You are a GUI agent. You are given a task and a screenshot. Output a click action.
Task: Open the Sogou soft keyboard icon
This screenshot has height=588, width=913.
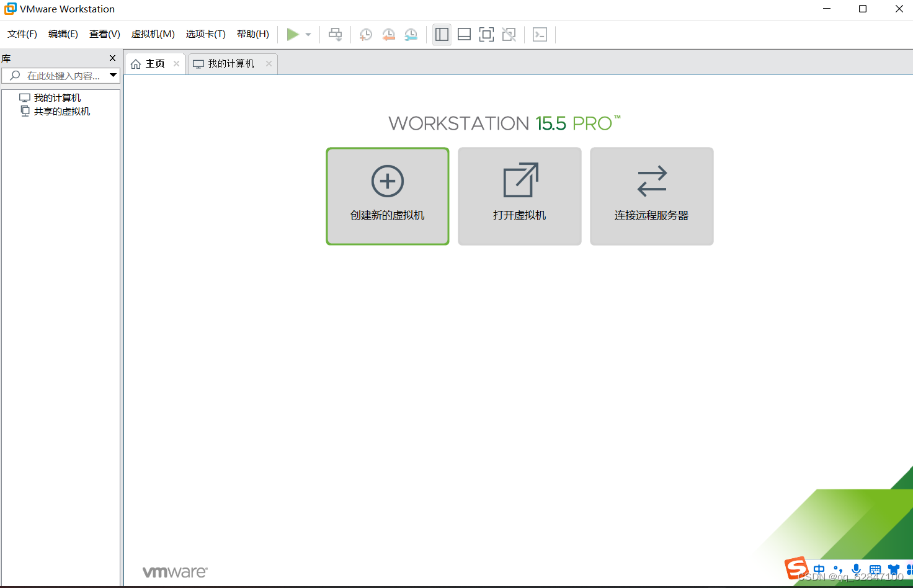click(875, 569)
